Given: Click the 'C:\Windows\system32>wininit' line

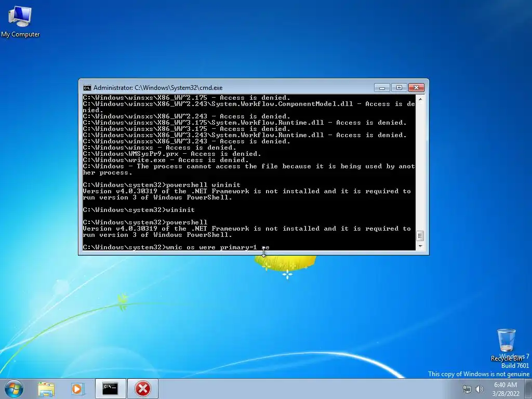Looking at the screenshot, I should [139, 210].
